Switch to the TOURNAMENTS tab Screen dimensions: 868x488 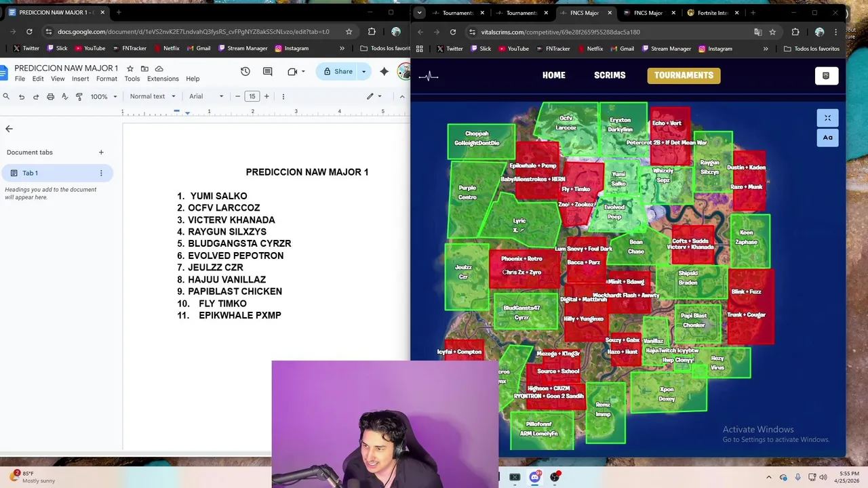point(684,75)
